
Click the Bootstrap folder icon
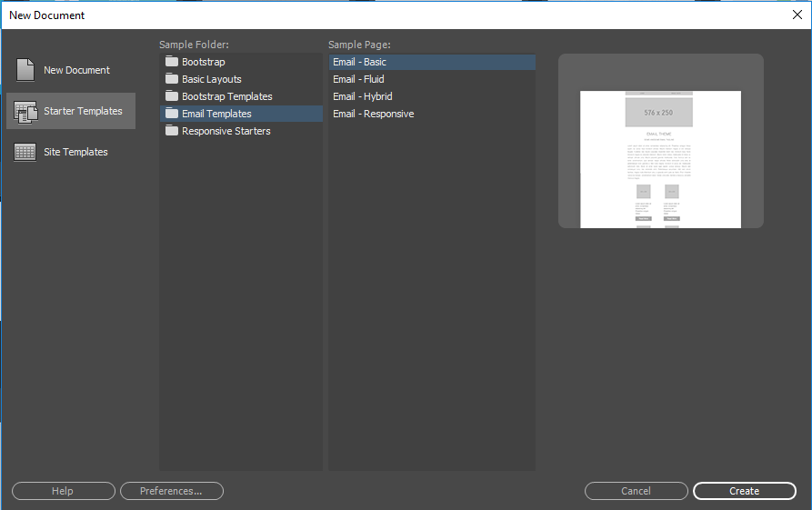[172, 62]
